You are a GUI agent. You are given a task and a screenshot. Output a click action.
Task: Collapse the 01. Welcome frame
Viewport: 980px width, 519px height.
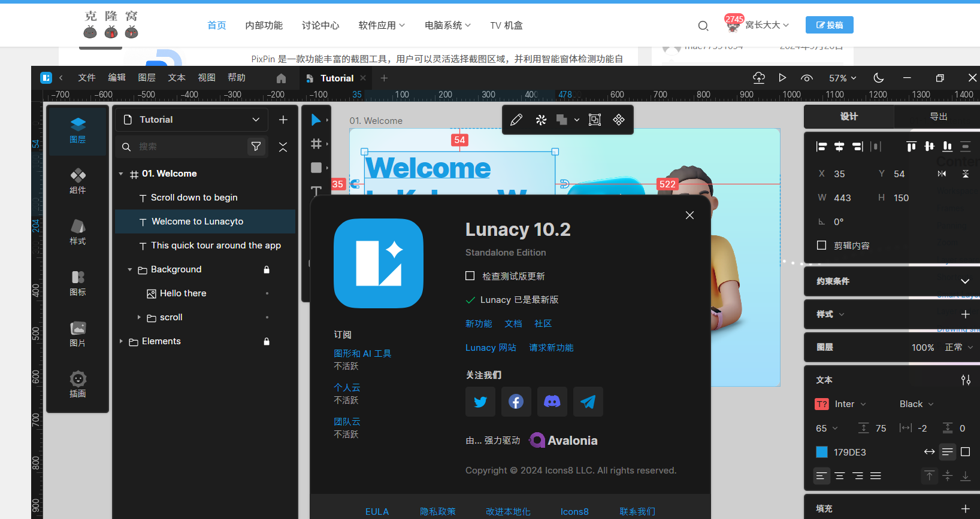click(121, 174)
